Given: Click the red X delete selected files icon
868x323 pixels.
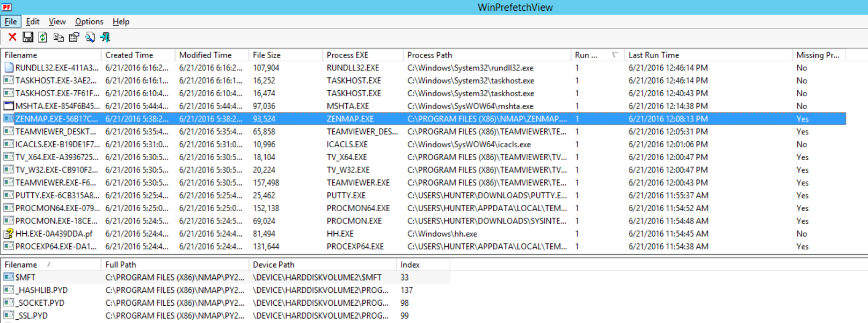Looking at the screenshot, I should [12, 37].
